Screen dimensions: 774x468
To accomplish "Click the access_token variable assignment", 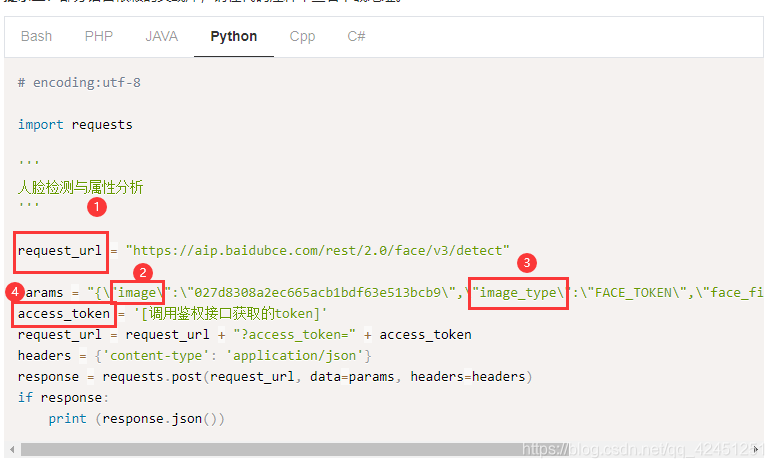I will click(64, 313).
